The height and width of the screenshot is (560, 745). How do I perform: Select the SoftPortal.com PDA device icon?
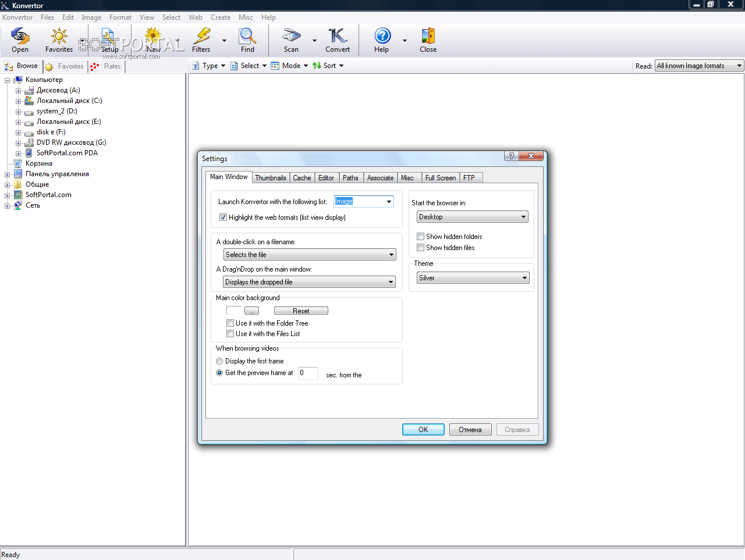(29, 153)
